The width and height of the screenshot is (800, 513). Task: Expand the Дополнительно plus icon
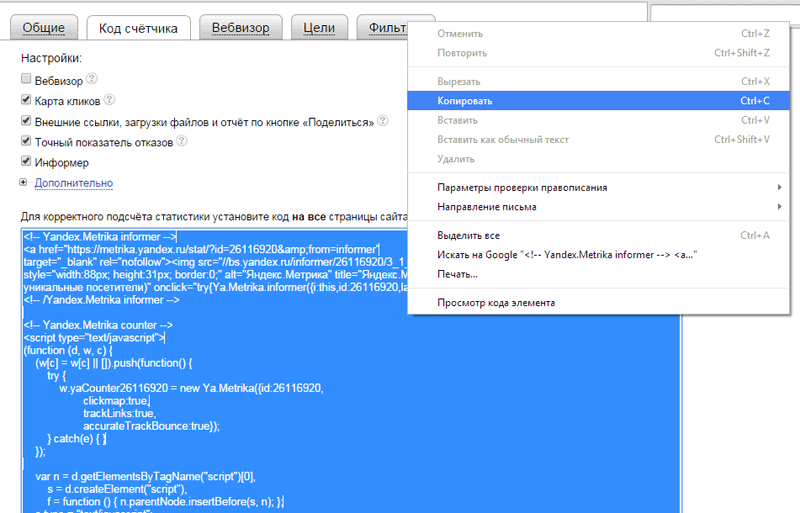click(24, 183)
